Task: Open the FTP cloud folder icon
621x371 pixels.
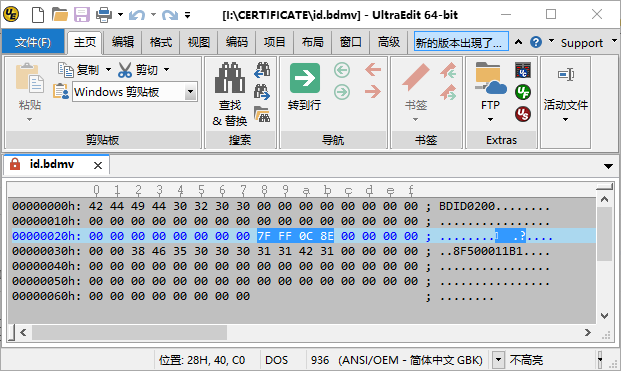Action: 490,78
